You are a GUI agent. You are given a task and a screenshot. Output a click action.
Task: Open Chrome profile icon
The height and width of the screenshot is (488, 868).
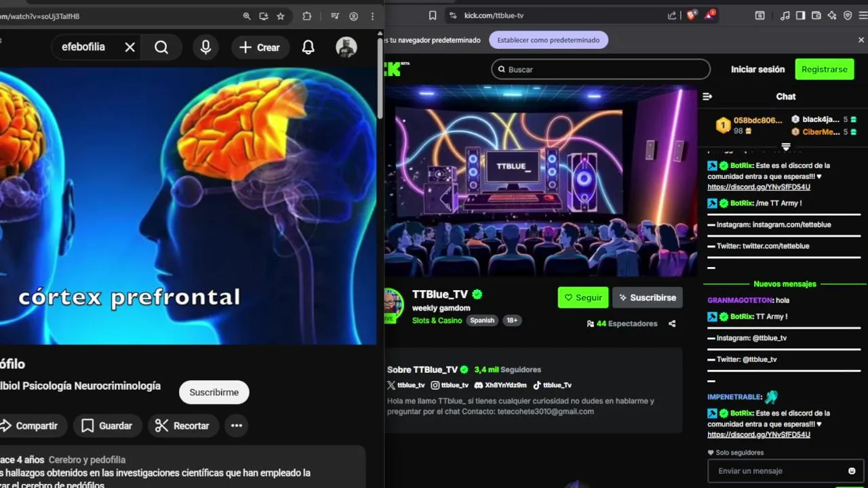tap(353, 16)
